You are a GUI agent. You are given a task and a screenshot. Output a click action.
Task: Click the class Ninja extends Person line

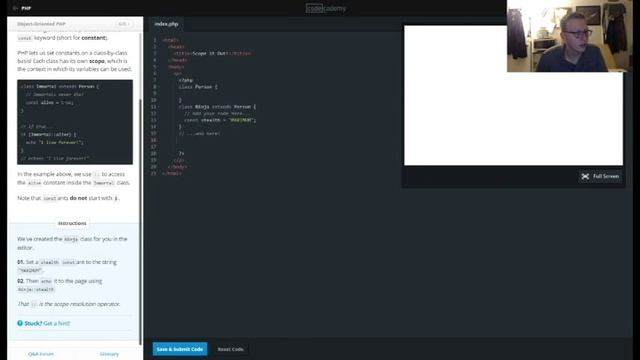click(x=217, y=107)
